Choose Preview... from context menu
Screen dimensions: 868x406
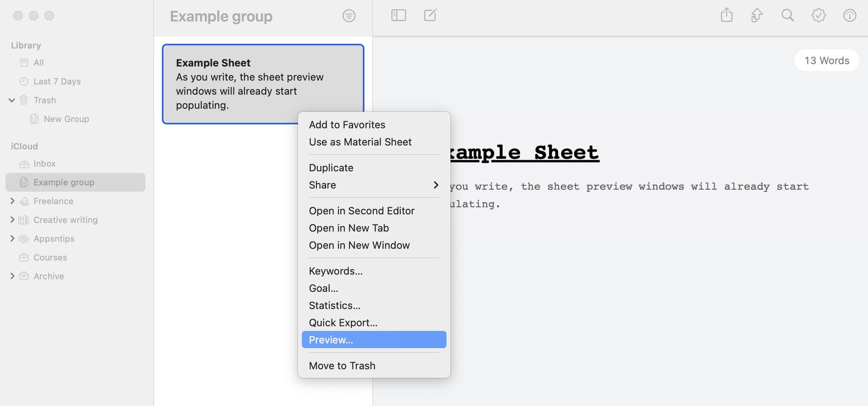coord(373,340)
